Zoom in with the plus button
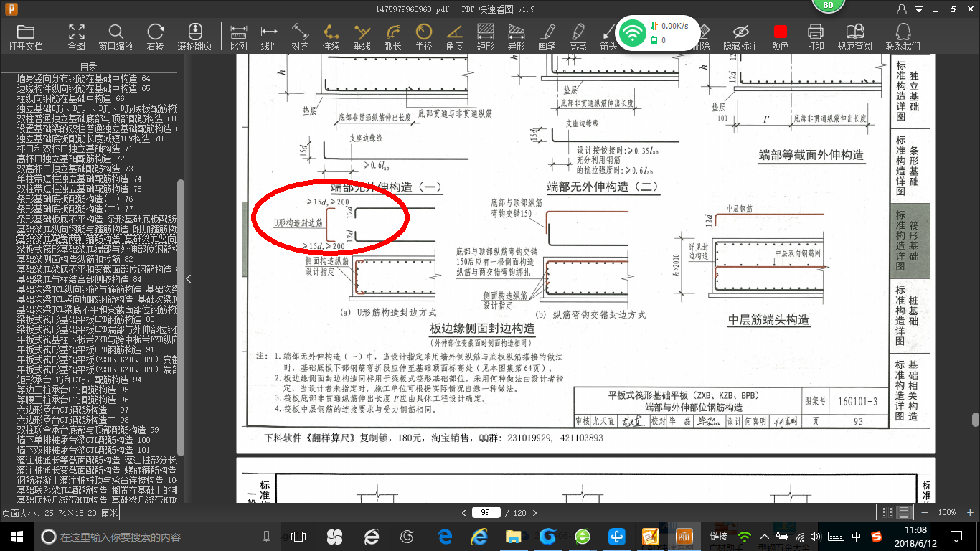980x551 pixels. [971, 512]
